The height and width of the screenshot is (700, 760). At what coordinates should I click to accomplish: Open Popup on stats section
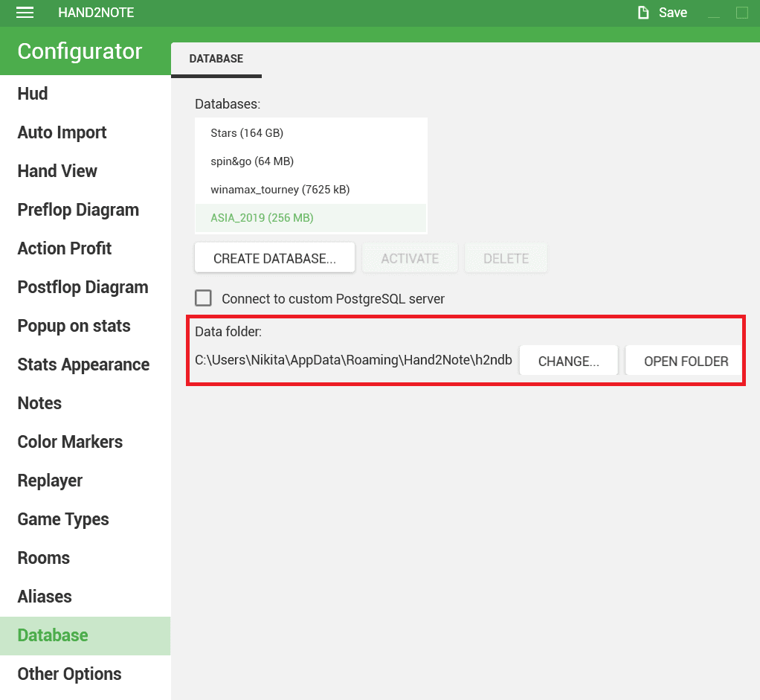(x=86, y=326)
